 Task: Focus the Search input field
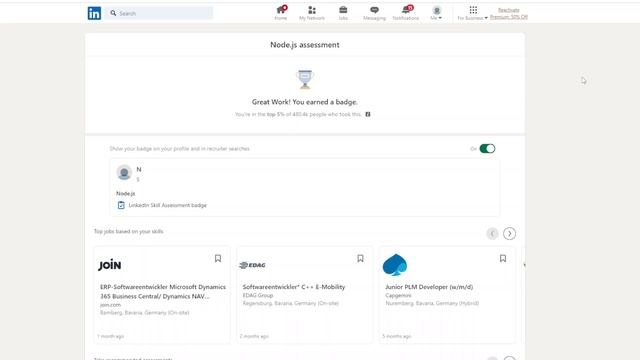point(159,13)
